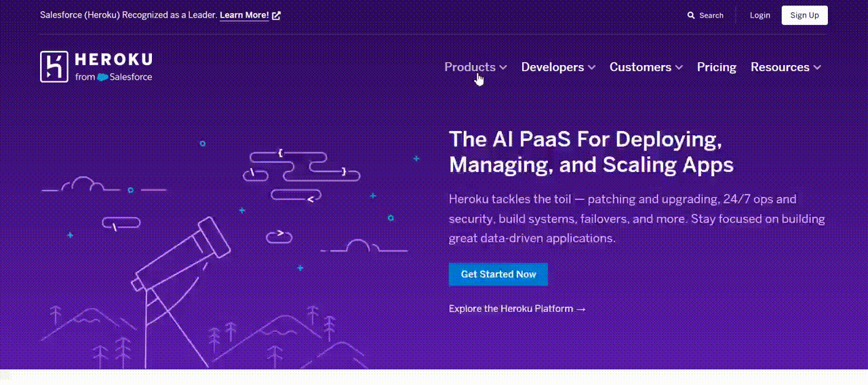
Task: Click the external link icon beside Learn More
Action: [276, 15]
